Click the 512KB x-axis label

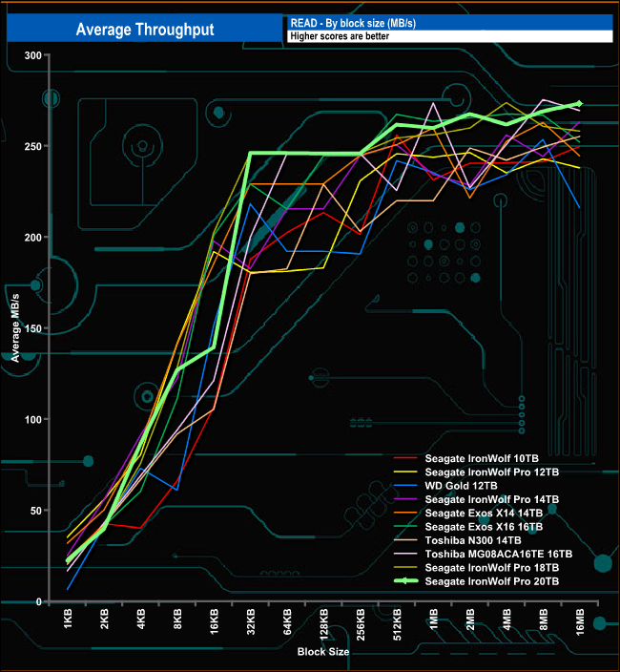[397, 624]
